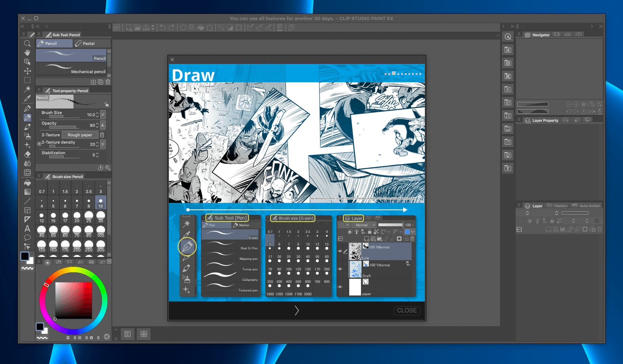
Task: Choose brush size preset 30
Action: point(101,216)
